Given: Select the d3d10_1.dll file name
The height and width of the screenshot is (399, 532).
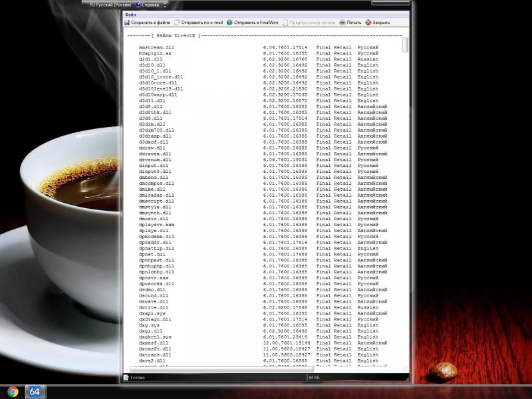Looking at the screenshot, I should [x=155, y=71].
